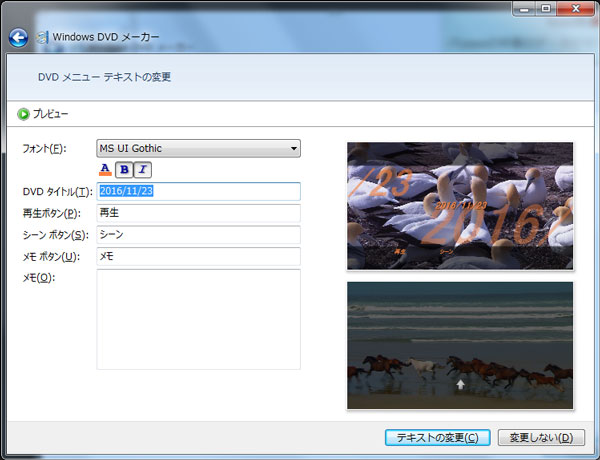Click the green preview play icon
This screenshot has height=460, width=600.
22,114
